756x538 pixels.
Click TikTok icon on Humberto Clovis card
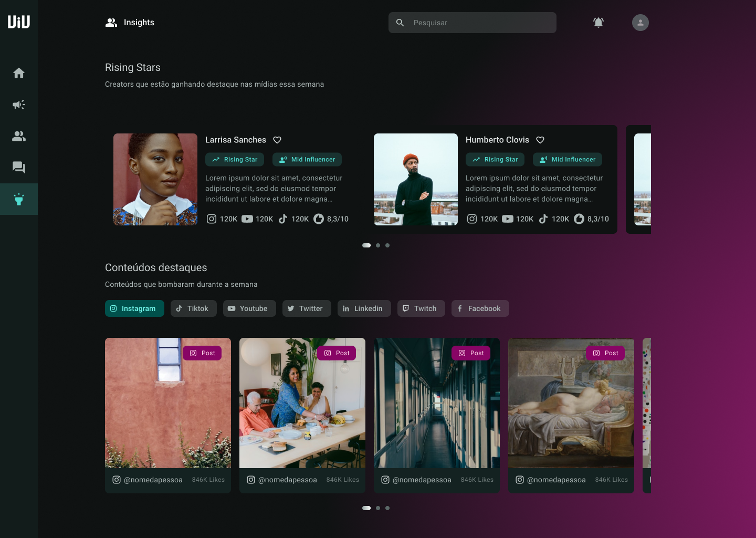tap(543, 219)
